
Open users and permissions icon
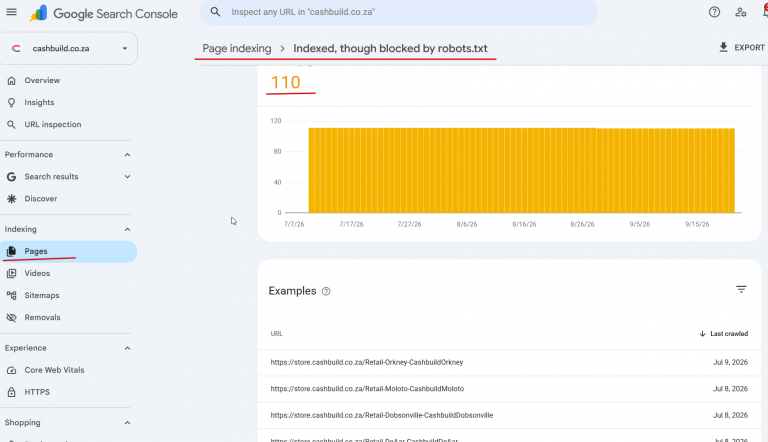(x=741, y=12)
